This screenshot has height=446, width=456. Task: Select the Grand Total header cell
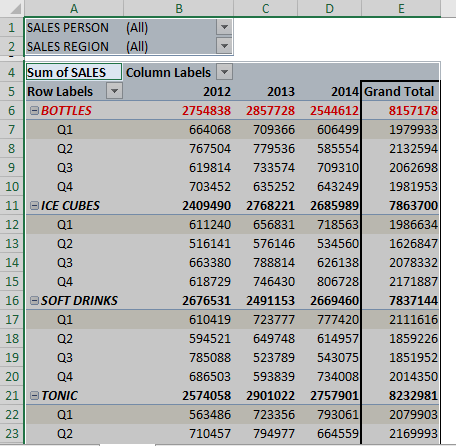click(x=400, y=91)
